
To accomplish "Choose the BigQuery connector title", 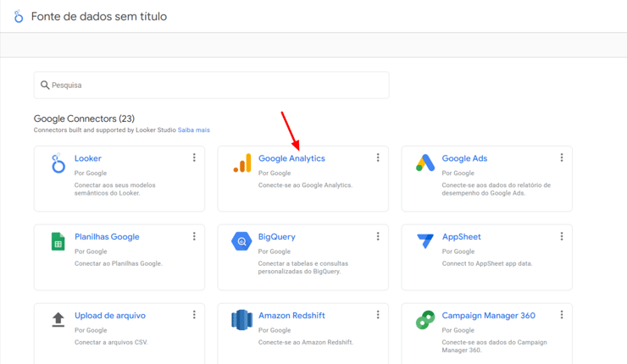I will [x=277, y=237].
